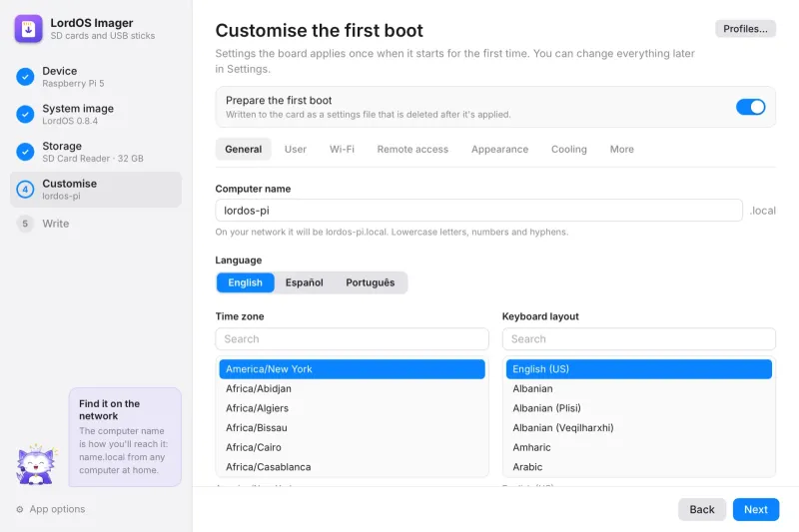Screen dimensions: 799x532
Task: Select Português language option
Action: [370, 282]
